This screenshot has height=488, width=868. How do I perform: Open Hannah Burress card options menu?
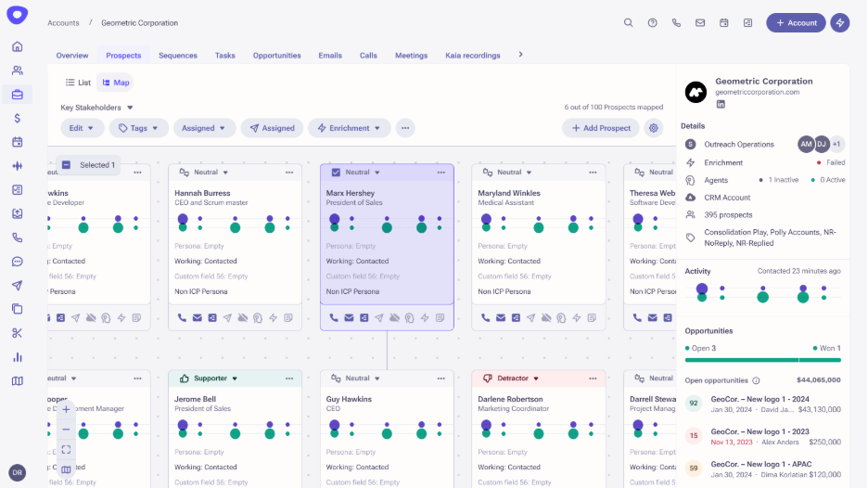pyautogui.click(x=289, y=173)
